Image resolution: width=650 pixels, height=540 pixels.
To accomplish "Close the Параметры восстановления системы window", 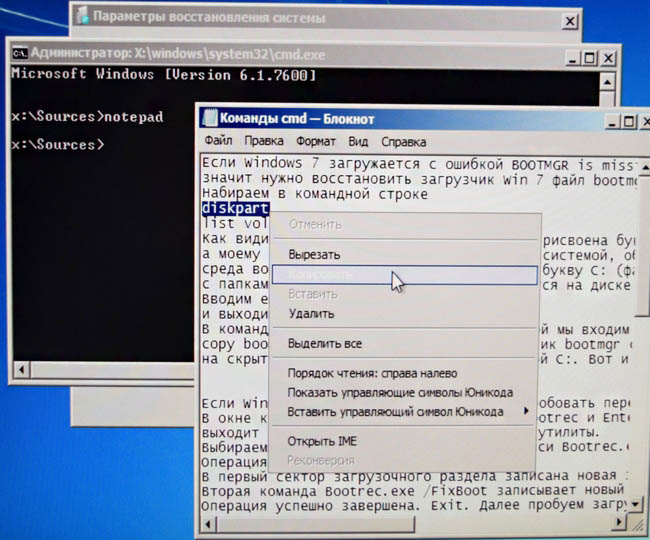I will pyautogui.click(x=570, y=20).
